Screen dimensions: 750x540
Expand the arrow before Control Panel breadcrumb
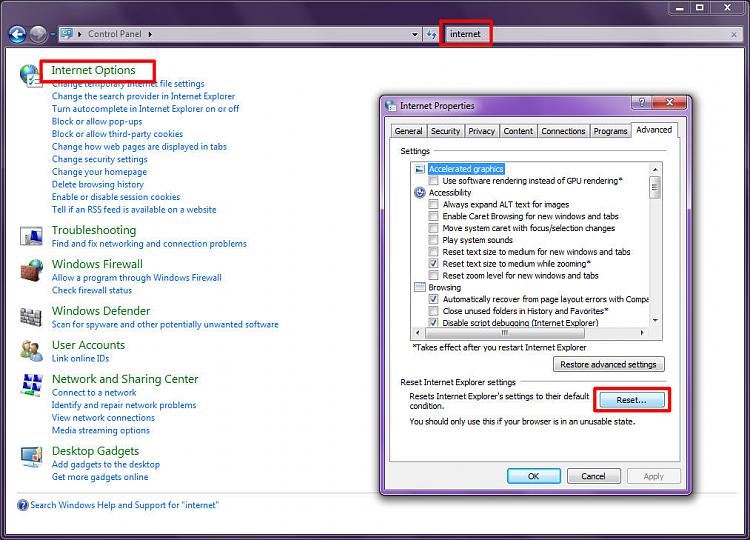(79, 34)
